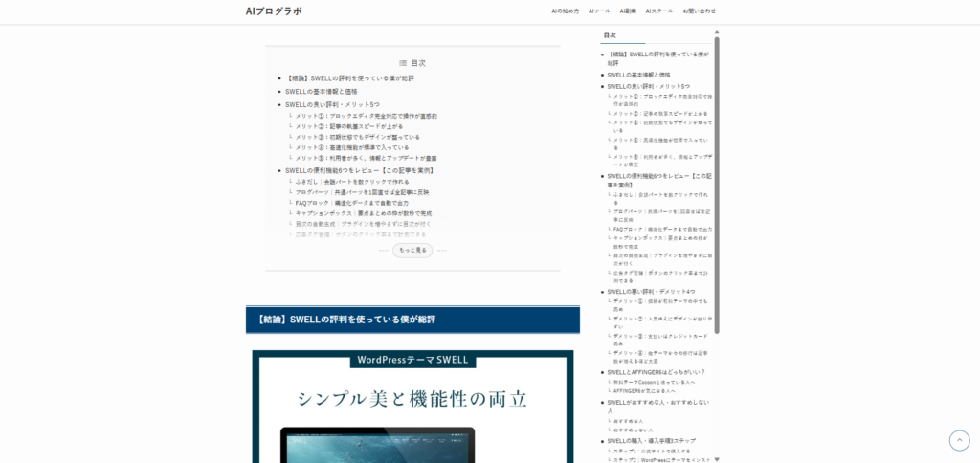
Task: In article contents, open SWELLの便利機能6つをレビュー
Action: (x=361, y=170)
